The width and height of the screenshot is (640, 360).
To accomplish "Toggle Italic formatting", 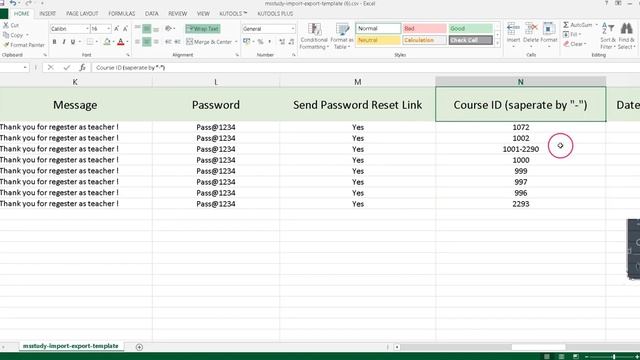I will pyautogui.click(x=64, y=42).
